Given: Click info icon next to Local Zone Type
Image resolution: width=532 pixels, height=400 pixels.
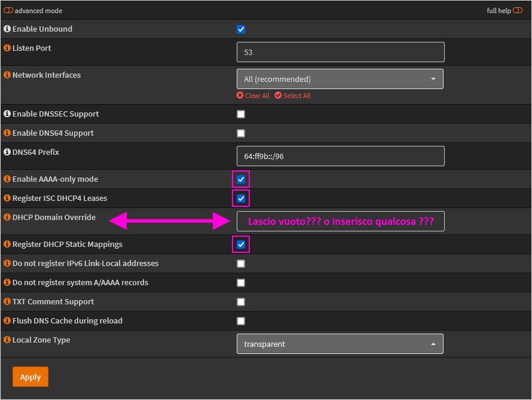Looking at the screenshot, I should [x=7, y=340].
